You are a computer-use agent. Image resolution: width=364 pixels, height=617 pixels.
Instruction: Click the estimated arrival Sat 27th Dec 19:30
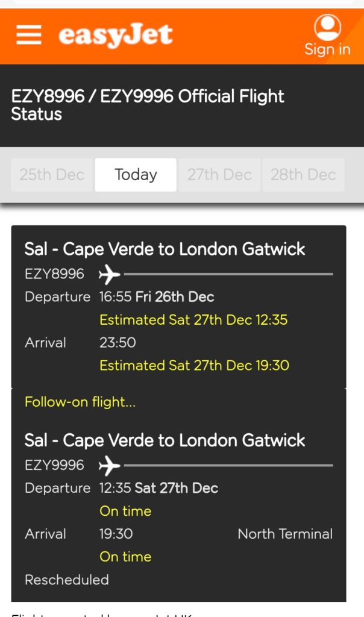(x=194, y=365)
